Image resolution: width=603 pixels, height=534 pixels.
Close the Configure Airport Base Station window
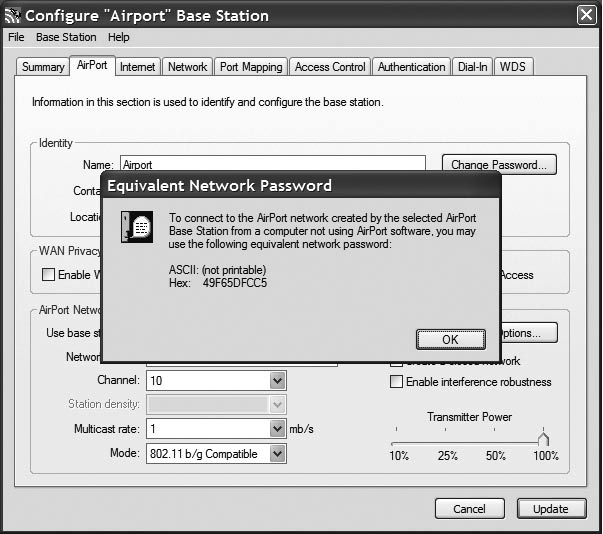point(587,15)
